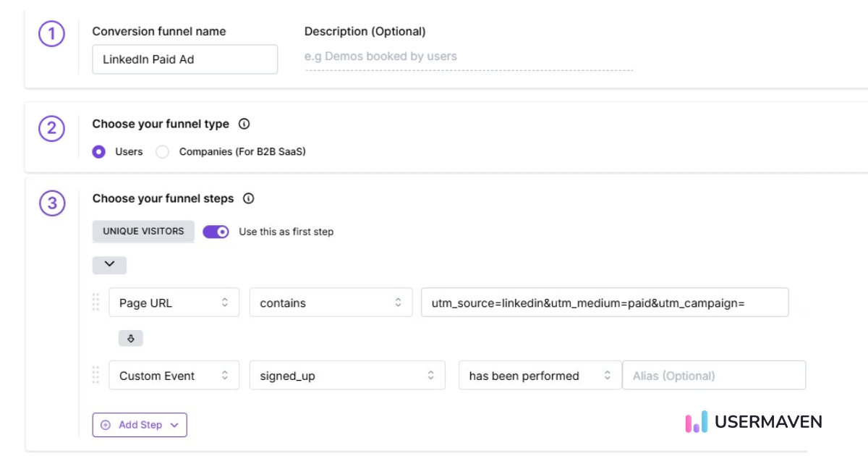Open the "has been performed" dropdown
Image resolution: width=868 pixels, height=456 pixels.
click(539, 375)
